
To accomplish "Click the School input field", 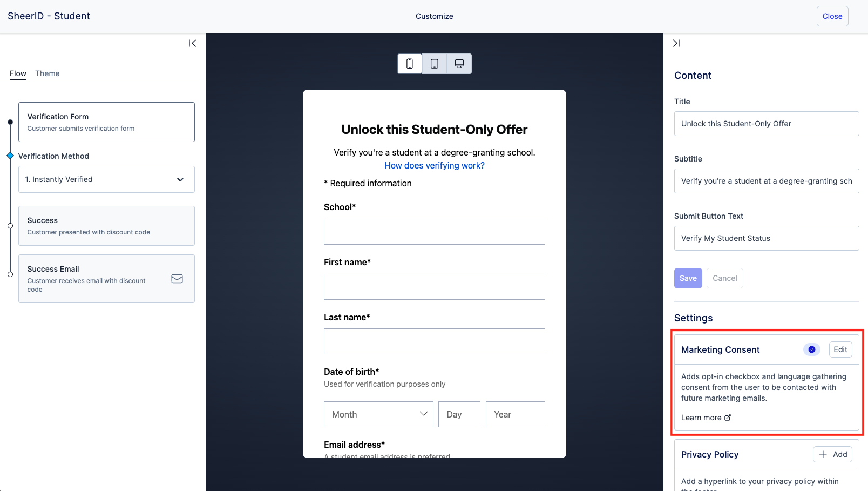I will pos(435,232).
